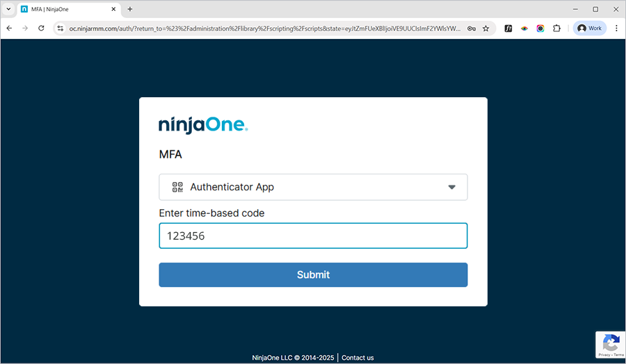The height and width of the screenshot is (364, 626).
Task: Open the Authenticator App MFA method dropdown
Action: coord(313,187)
